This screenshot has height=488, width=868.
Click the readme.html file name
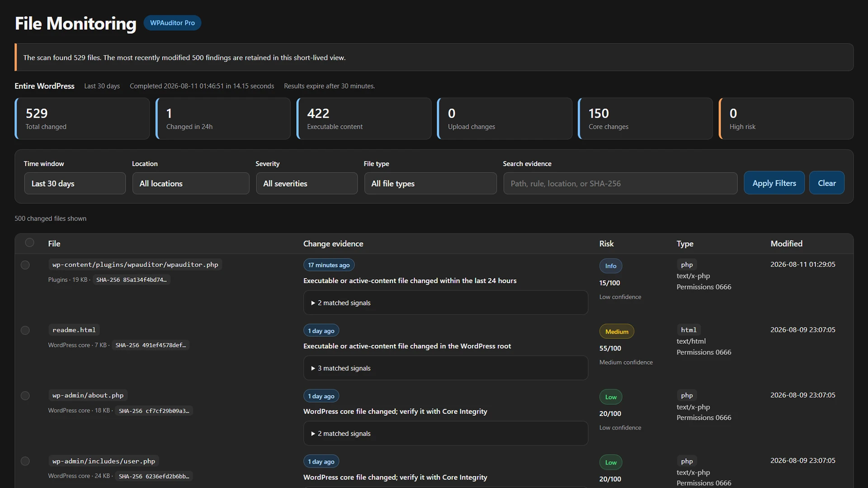(x=74, y=330)
